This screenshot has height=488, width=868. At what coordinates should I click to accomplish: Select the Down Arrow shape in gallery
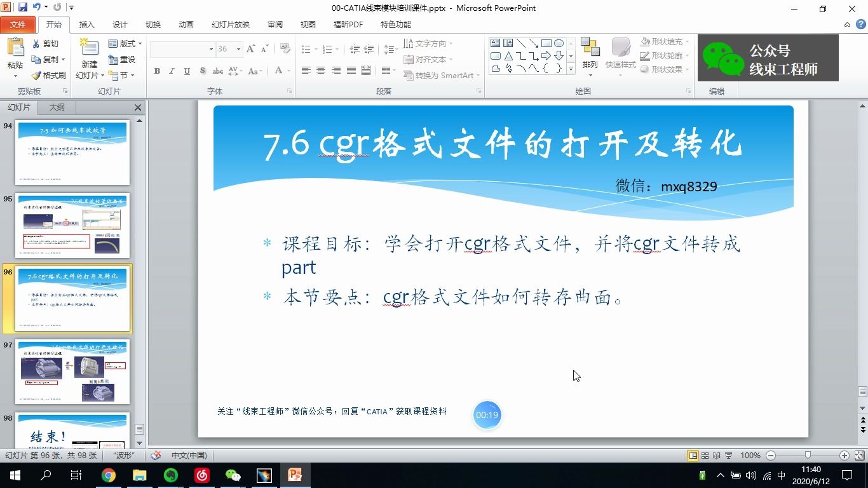pos(559,56)
